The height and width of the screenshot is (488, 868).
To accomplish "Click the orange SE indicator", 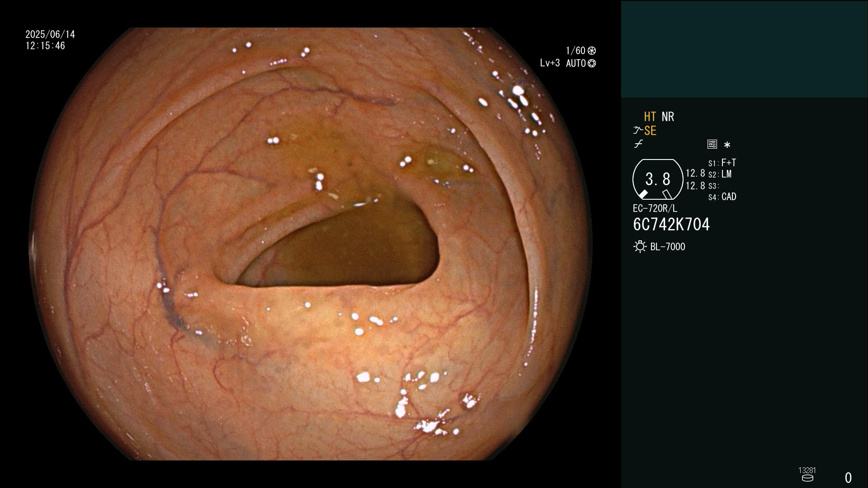I will pyautogui.click(x=650, y=131).
